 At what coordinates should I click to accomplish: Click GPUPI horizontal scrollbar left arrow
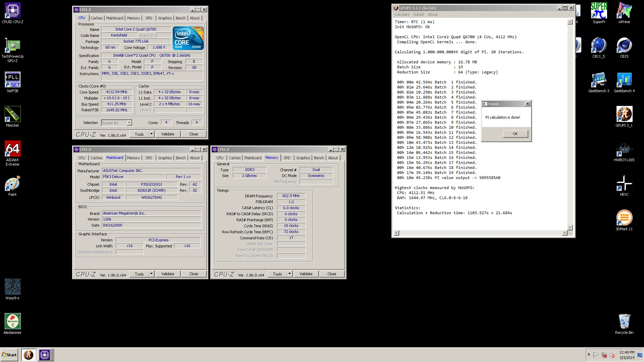point(396,233)
